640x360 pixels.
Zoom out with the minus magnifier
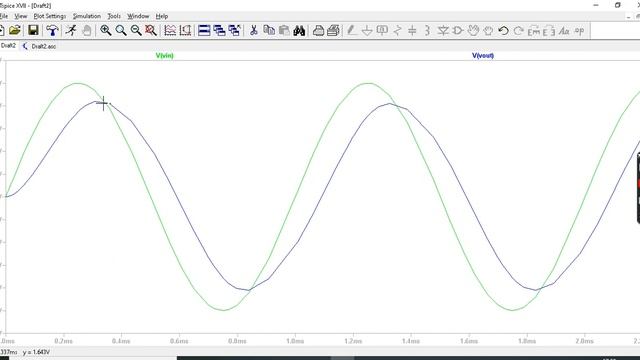pyautogui.click(x=136, y=30)
